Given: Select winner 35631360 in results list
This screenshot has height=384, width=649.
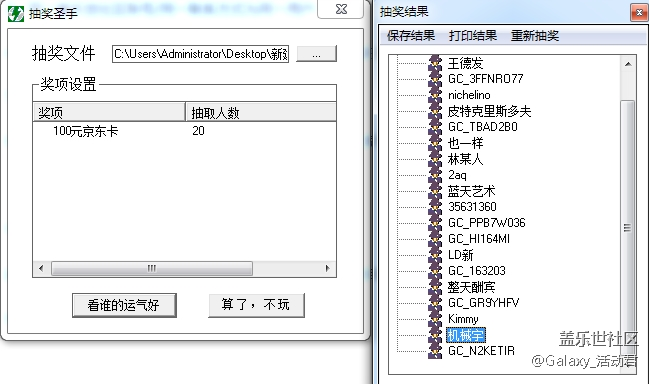Looking at the screenshot, I should (472, 206).
